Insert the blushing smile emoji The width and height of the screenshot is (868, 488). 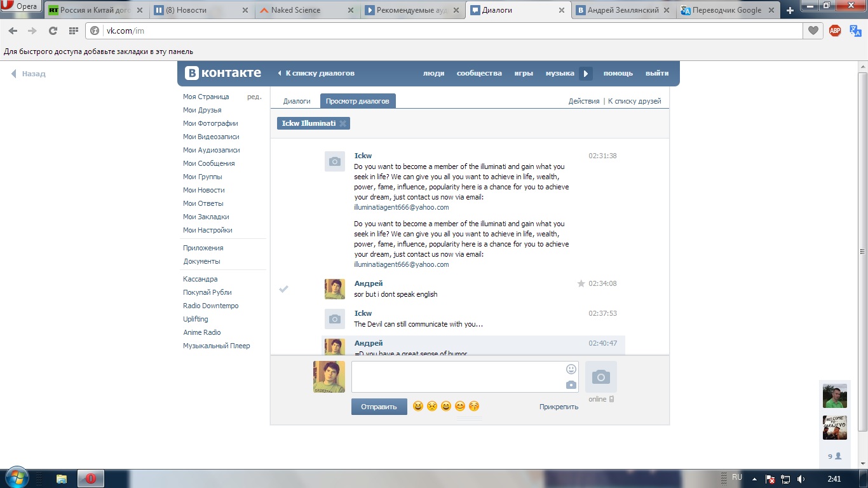[x=460, y=406]
